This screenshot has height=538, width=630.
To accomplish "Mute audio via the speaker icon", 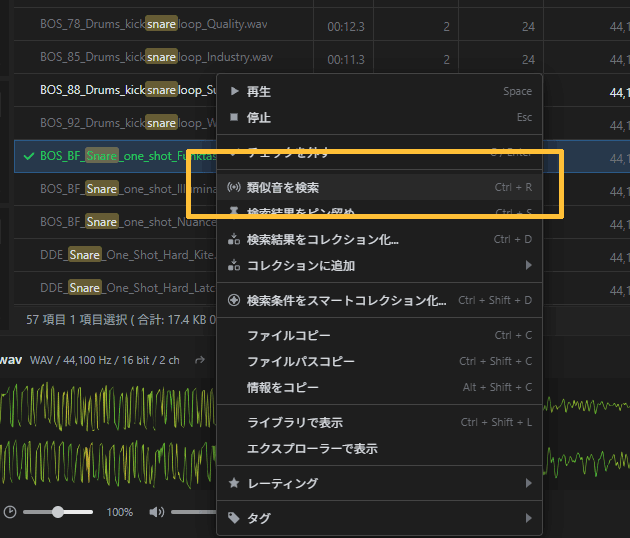I will pyautogui.click(x=157, y=512).
